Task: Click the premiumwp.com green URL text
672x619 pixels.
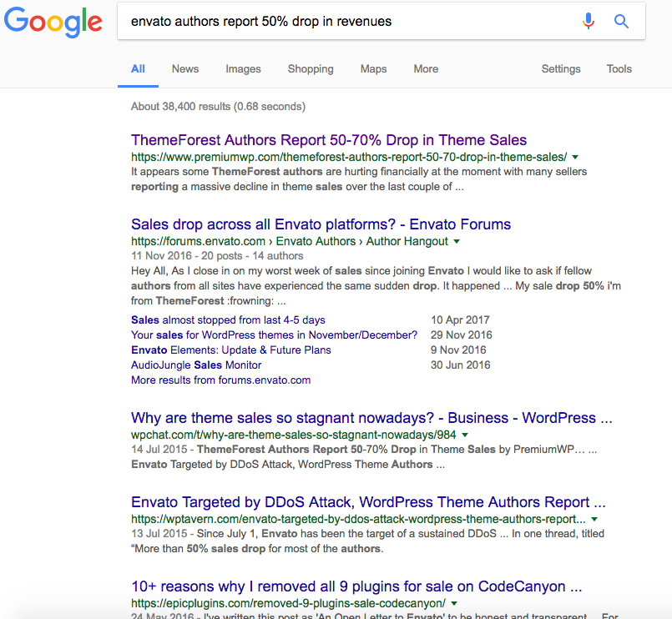Action: click(x=349, y=157)
